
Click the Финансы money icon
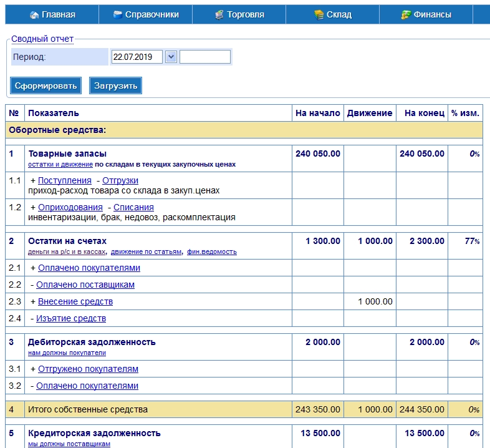406,14
